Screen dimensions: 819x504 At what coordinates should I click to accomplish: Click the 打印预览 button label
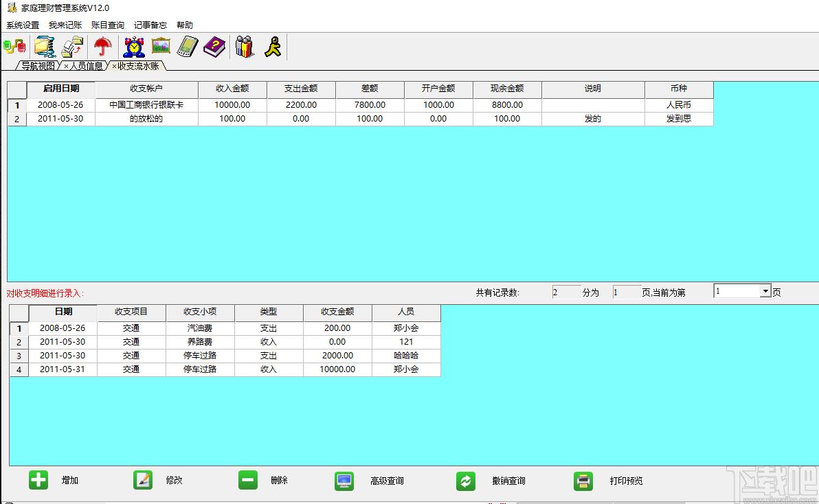point(626,481)
